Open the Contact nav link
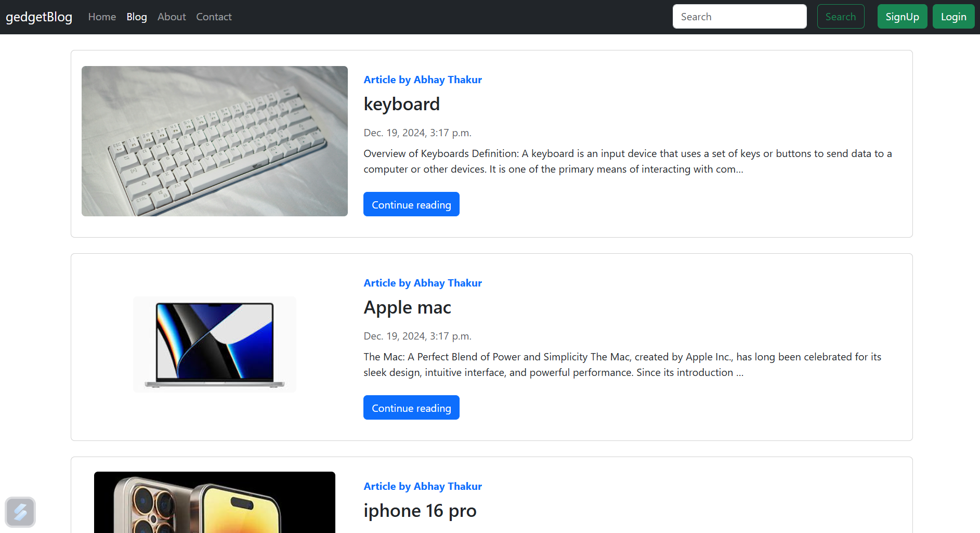Viewport: 980px width, 533px height. coord(214,17)
